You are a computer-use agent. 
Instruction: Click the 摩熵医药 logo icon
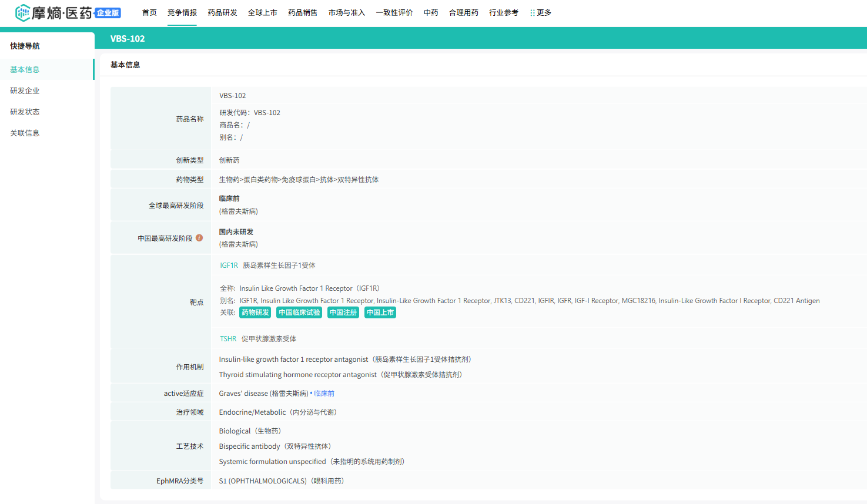coord(22,12)
